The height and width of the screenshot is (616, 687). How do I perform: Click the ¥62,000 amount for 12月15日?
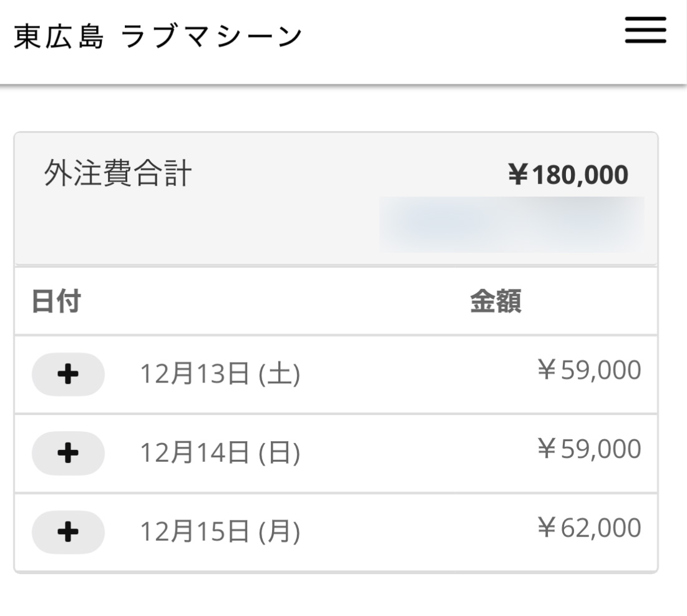coord(588,528)
